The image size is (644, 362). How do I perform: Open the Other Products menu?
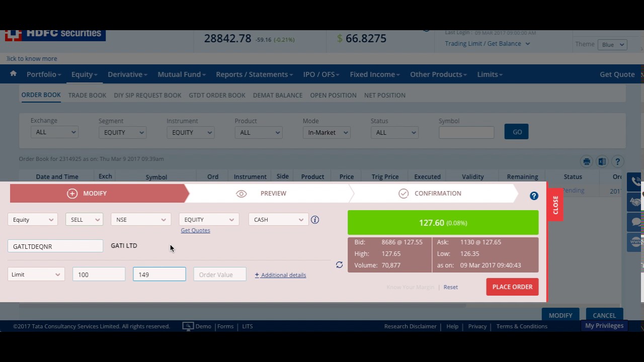(438, 74)
